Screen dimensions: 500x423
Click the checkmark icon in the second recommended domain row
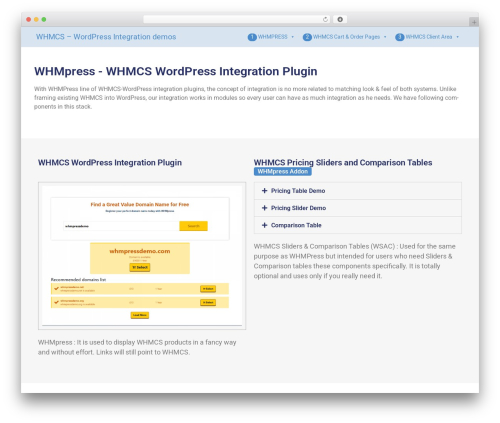point(56,302)
